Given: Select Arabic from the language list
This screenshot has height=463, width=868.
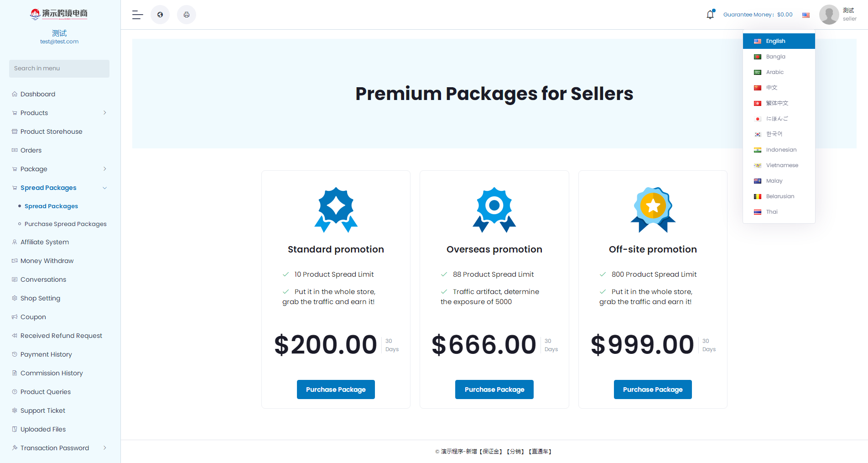Looking at the screenshot, I should click(774, 72).
